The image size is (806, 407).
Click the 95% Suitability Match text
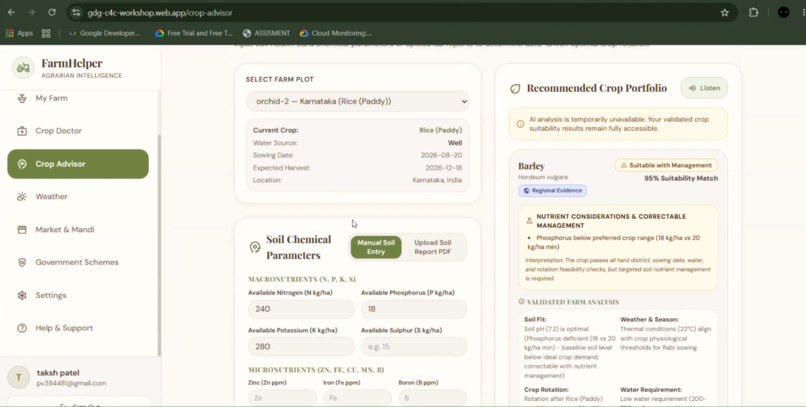[x=681, y=178]
